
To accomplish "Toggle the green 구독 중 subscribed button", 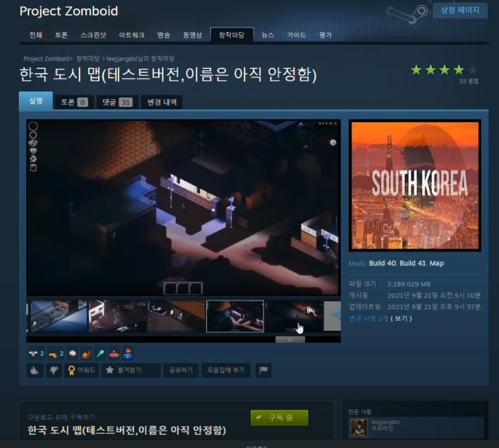I will click(279, 417).
